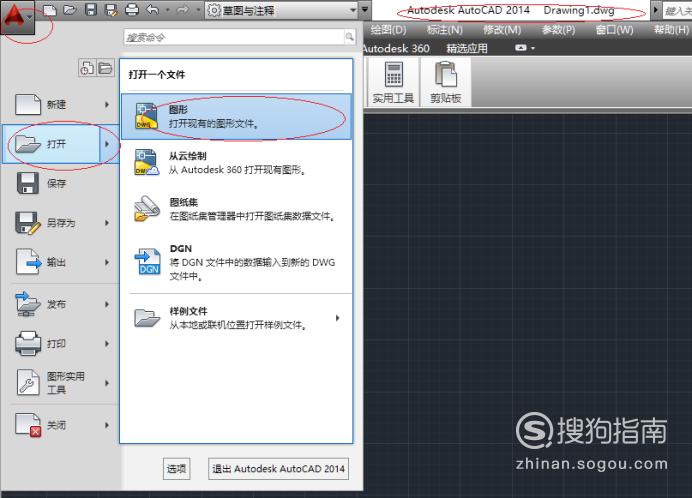Click the arrow beside the title bar search box
Image resolution: width=692 pixels, height=498 pixels.
[x=656, y=10]
